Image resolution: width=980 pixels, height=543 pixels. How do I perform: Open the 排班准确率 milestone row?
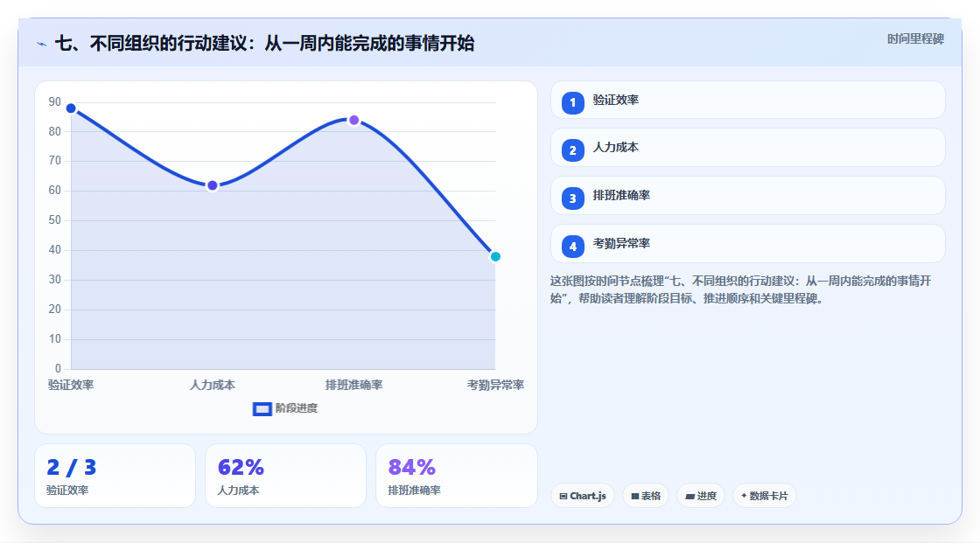747,196
